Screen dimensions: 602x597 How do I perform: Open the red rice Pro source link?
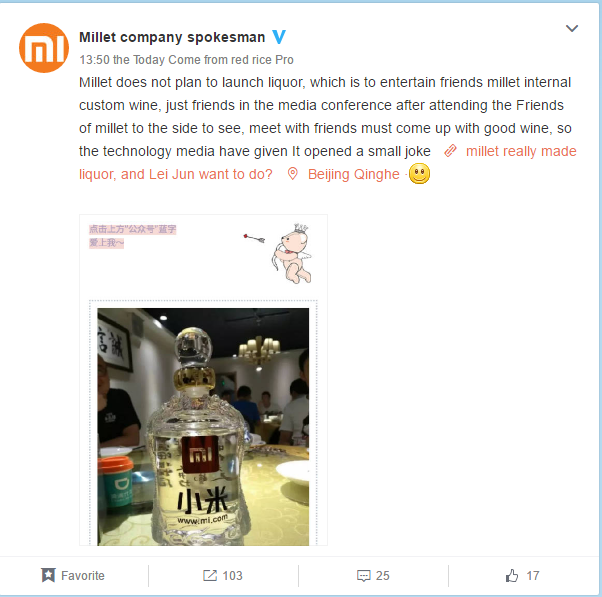[x=262, y=60]
